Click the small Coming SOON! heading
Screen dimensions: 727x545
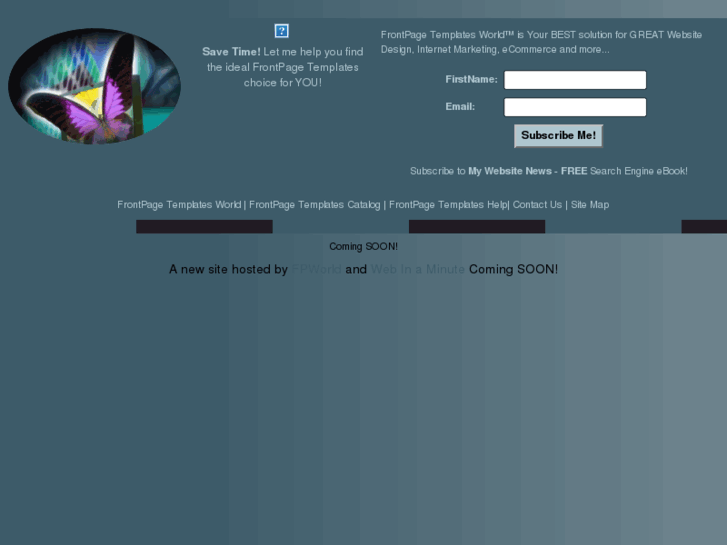pos(364,246)
